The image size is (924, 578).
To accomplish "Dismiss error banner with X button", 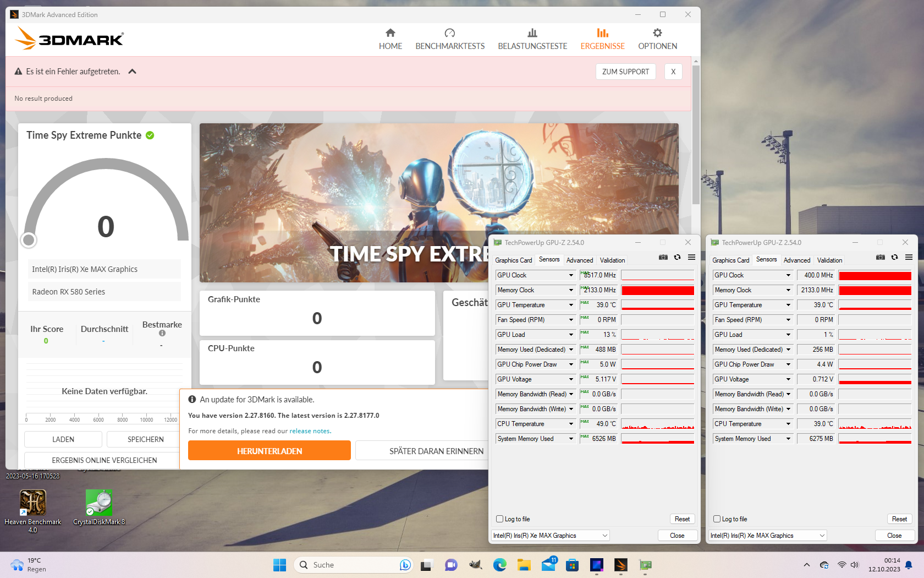I will click(673, 72).
